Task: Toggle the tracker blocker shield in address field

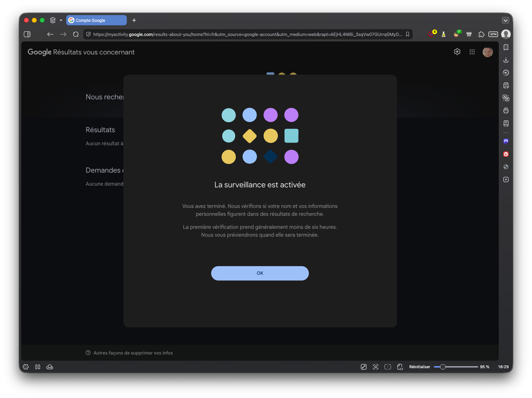Action: (88, 34)
